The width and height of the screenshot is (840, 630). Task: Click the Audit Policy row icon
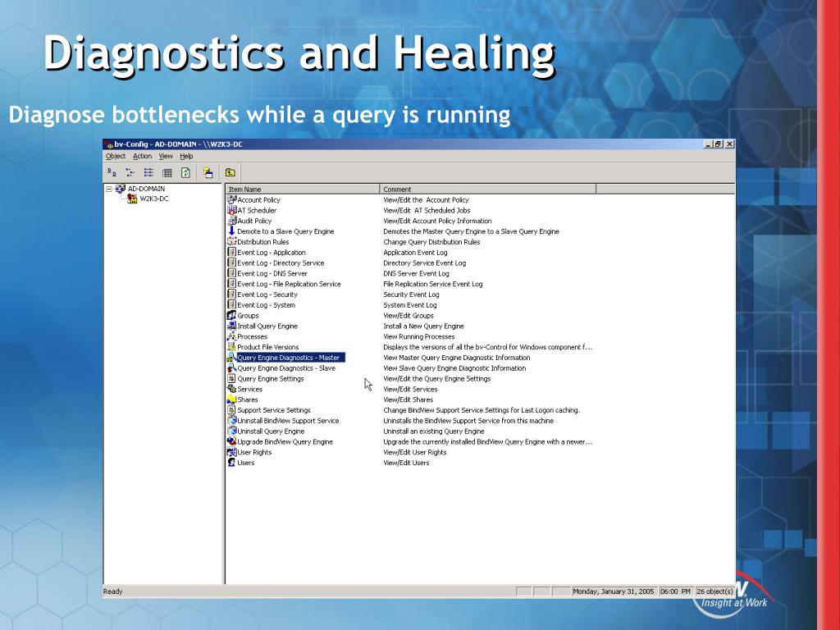point(231,221)
